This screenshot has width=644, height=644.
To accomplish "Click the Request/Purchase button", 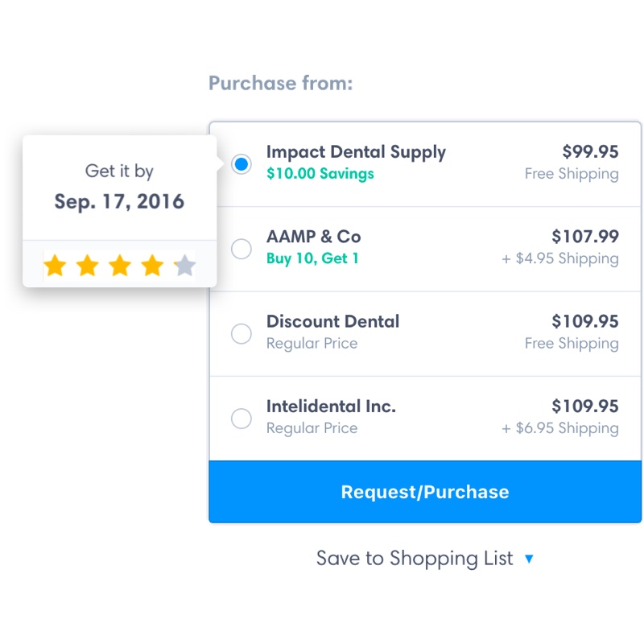I will [x=425, y=492].
